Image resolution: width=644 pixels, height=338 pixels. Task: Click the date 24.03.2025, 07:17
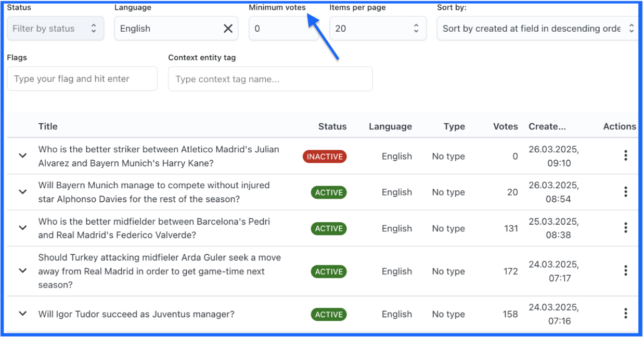coord(554,271)
